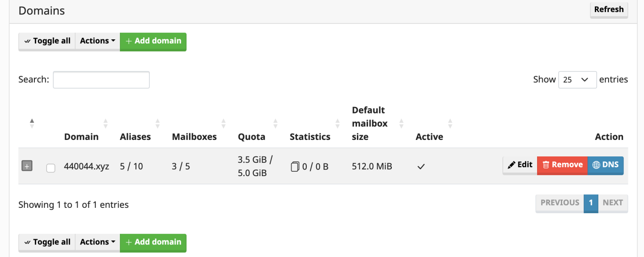Sort table by Aliases column
644x257 pixels.
point(158,123)
